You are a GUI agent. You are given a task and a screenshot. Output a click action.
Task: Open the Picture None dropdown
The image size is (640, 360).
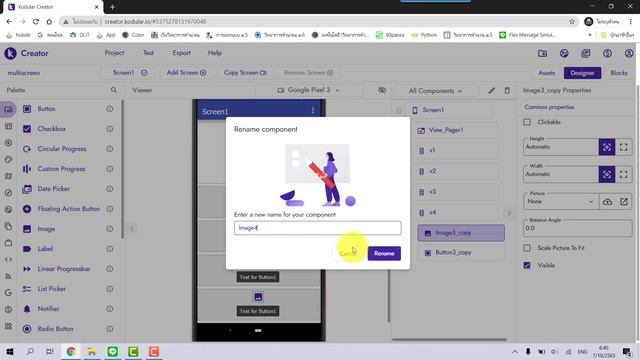click(x=560, y=202)
